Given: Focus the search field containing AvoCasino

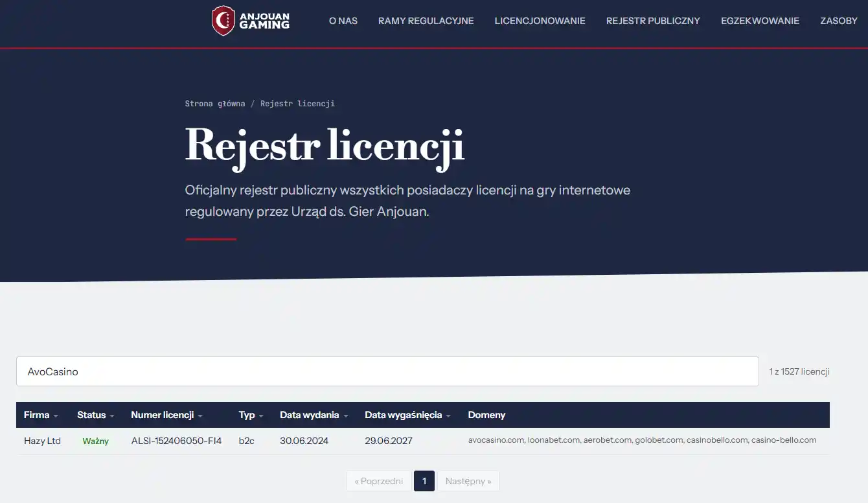Looking at the screenshot, I should point(387,371).
